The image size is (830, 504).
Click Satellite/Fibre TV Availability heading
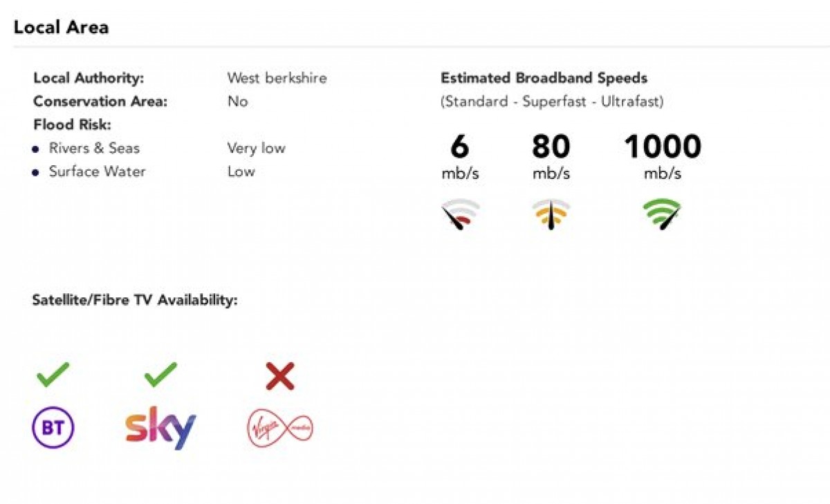[x=135, y=300]
